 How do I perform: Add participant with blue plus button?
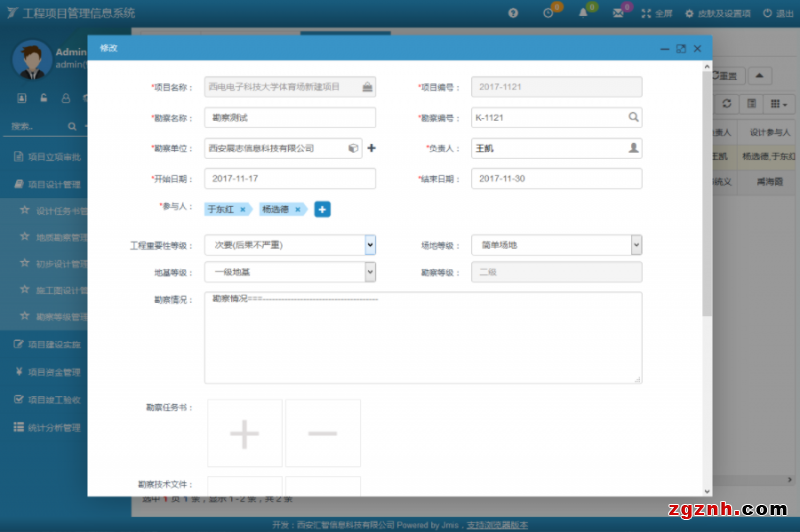pyautogui.click(x=322, y=209)
